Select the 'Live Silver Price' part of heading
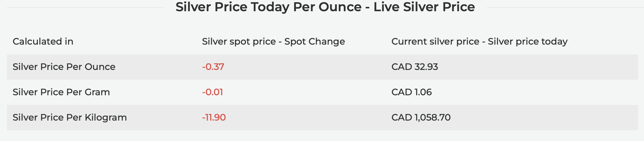644x141 pixels. click(x=424, y=7)
